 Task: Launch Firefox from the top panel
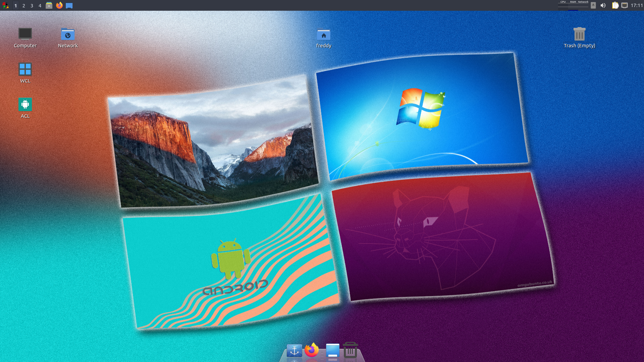pos(59,5)
